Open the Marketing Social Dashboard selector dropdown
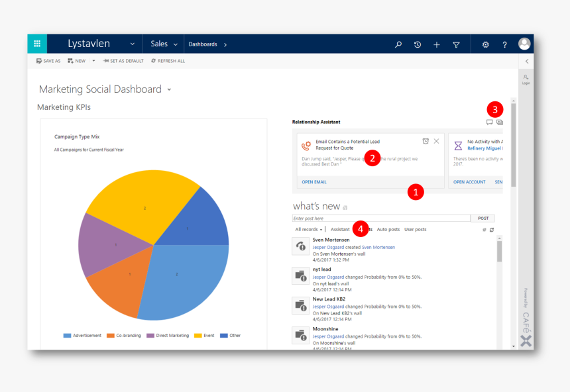570x392 pixels. point(169,90)
